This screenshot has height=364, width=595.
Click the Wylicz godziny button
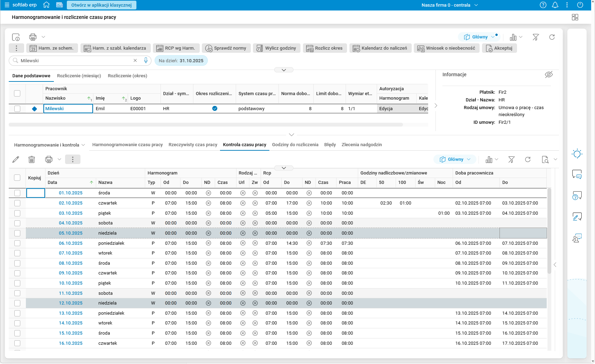pyautogui.click(x=276, y=48)
